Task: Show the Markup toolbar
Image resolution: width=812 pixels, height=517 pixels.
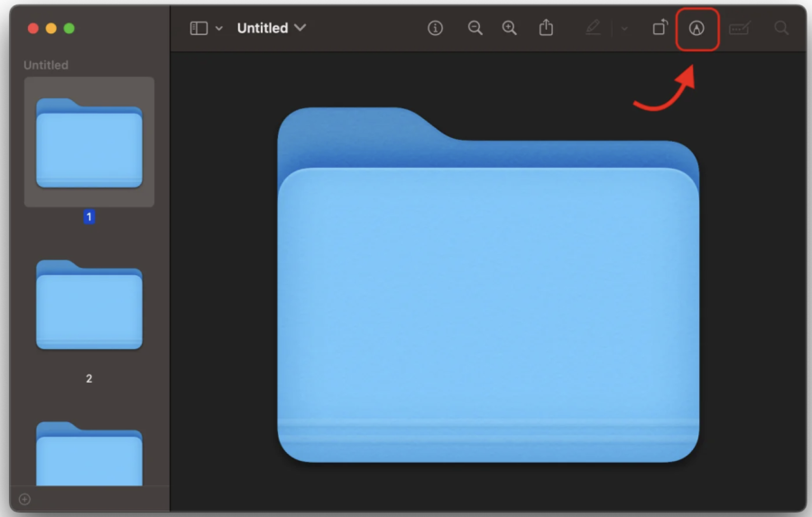Action: point(697,29)
